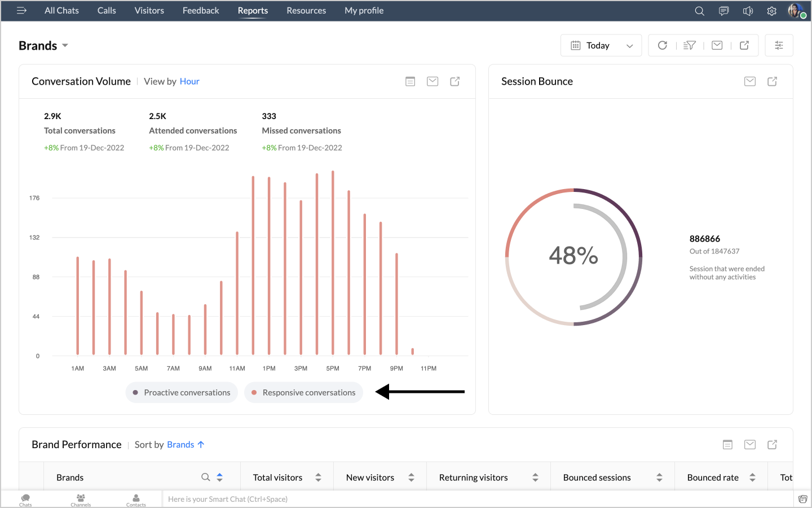Toggle Proactive conversations legend
The width and height of the screenshot is (812, 508).
click(182, 392)
